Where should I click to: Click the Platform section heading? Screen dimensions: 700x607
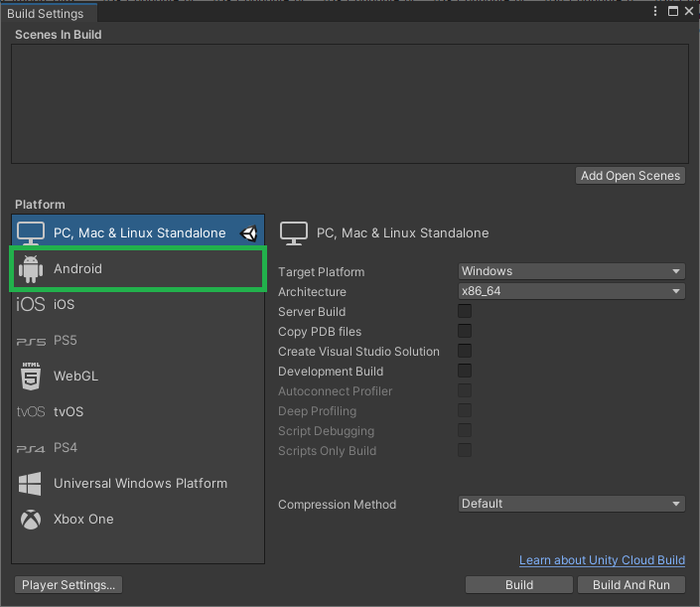point(40,204)
